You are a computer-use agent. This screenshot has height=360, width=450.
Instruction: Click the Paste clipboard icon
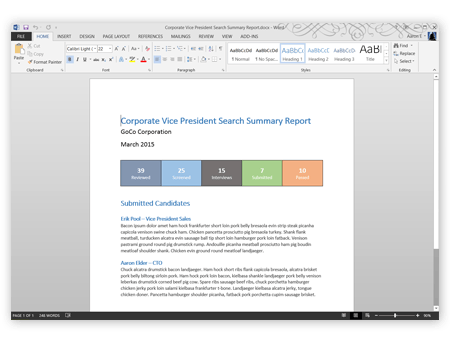[x=19, y=49]
